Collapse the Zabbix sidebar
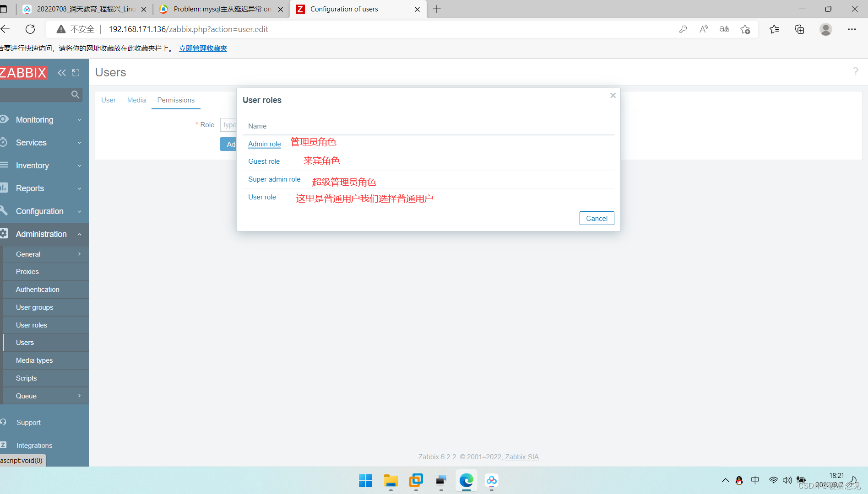Image resolution: width=868 pixels, height=494 pixels. [x=62, y=73]
